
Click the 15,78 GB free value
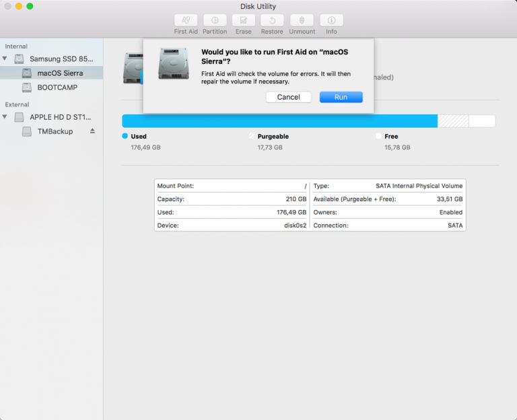(397, 147)
